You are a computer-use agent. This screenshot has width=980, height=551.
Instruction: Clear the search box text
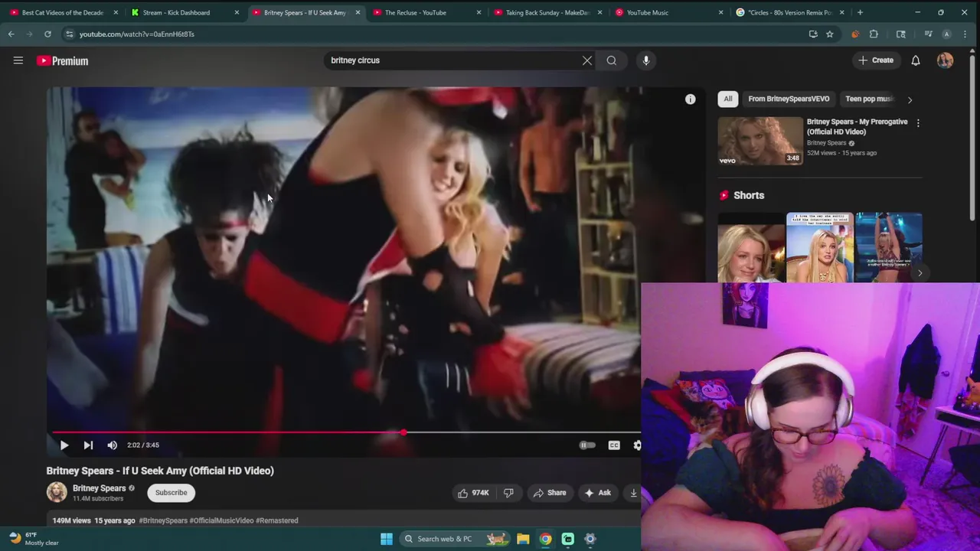tap(587, 60)
